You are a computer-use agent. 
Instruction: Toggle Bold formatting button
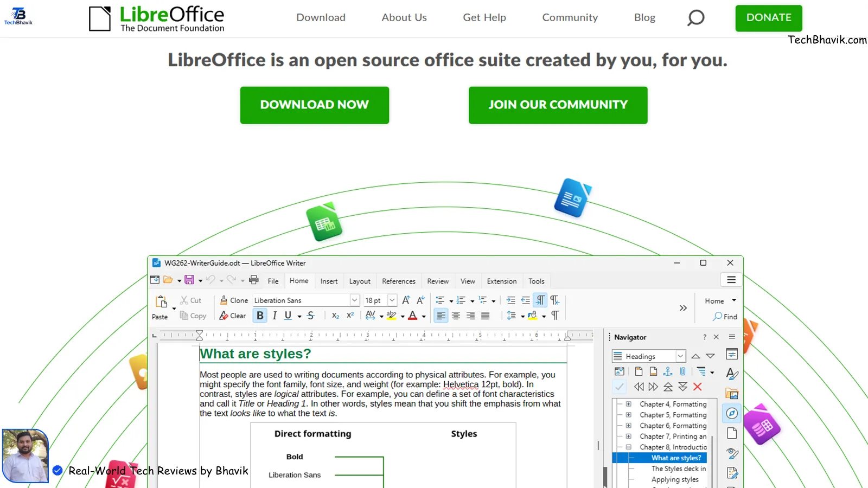260,316
